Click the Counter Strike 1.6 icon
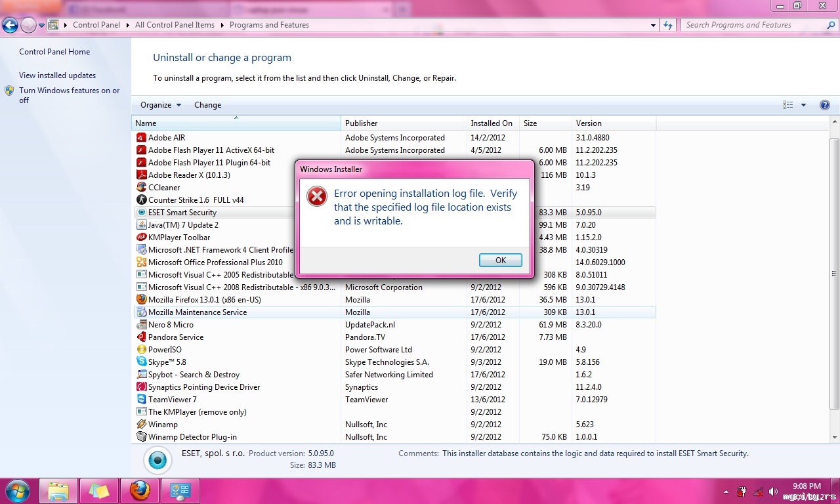The image size is (840, 504). pyautogui.click(x=141, y=200)
